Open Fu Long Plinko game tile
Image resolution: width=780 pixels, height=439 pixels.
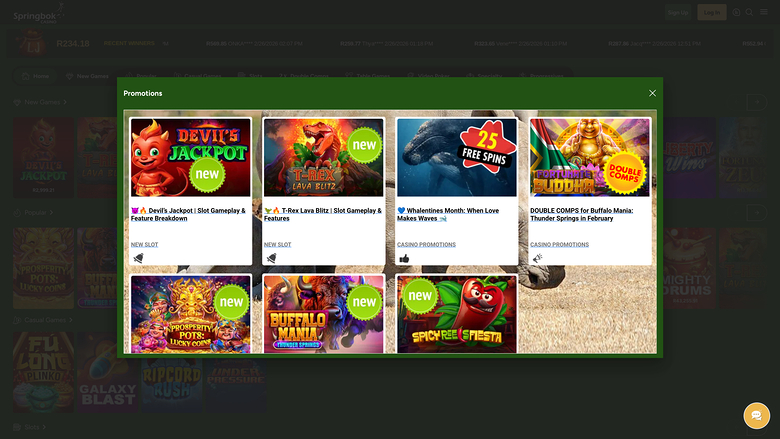point(43,372)
